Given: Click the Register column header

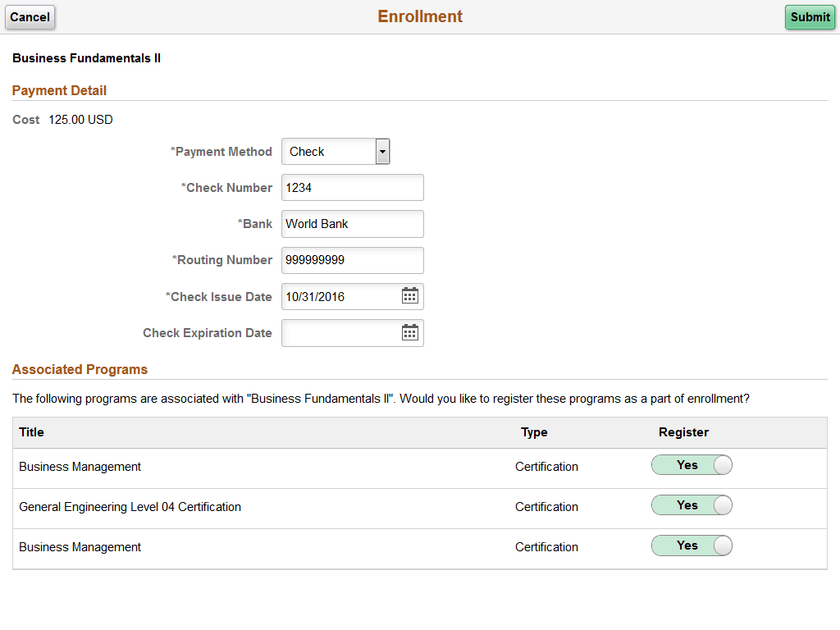Looking at the screenshot, I should click(683, 432).
